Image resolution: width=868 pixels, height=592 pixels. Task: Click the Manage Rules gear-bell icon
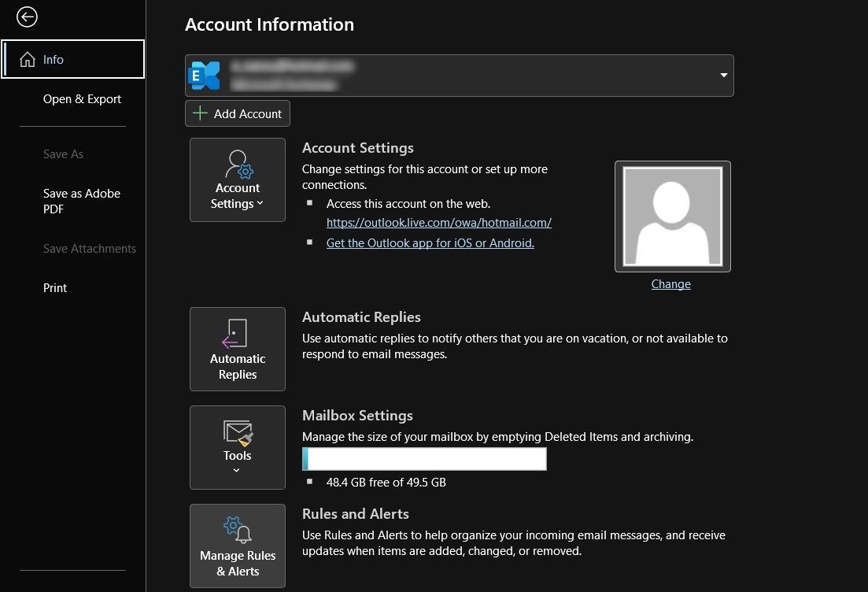(x=238, y=530)
